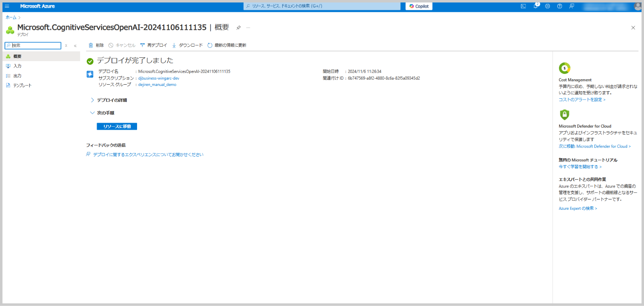Click the デプロイが完了しました heading
This screenshot has height=306, width=644.
coord(135,61)
